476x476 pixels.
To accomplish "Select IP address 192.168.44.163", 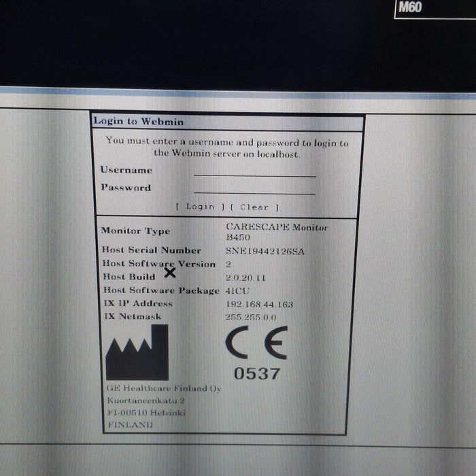I will (x=260, y=304).
